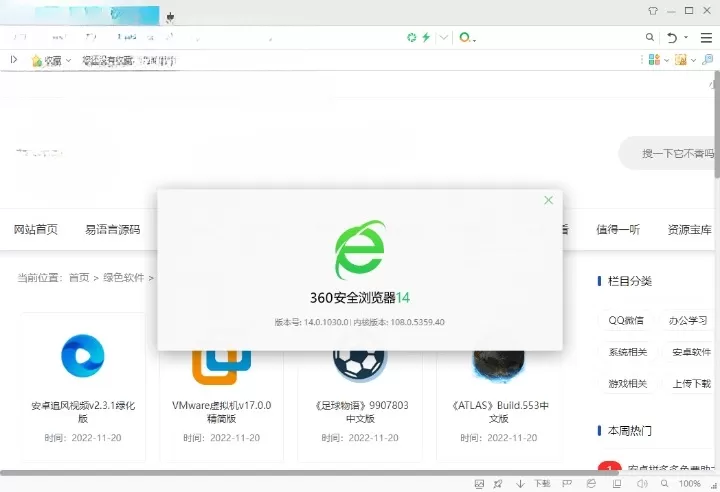
Task: Click the 栏目分类 sidebar heading
Action: 630,281
